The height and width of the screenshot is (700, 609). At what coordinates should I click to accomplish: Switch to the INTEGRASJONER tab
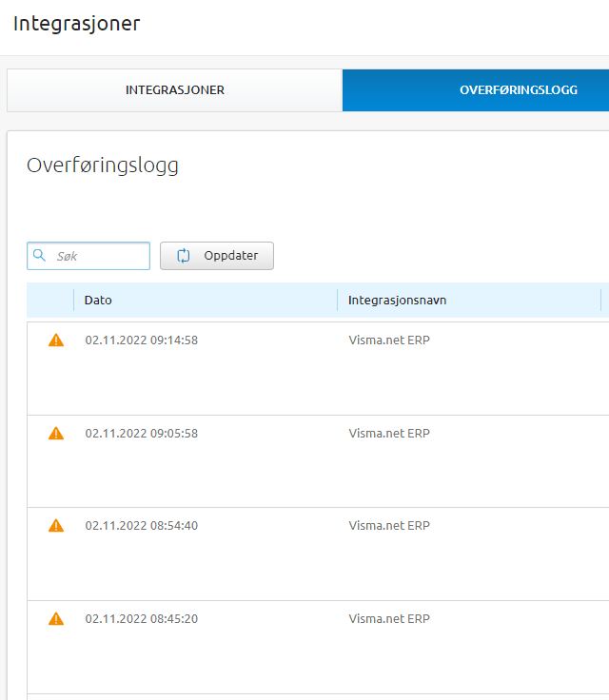point(175,90)
